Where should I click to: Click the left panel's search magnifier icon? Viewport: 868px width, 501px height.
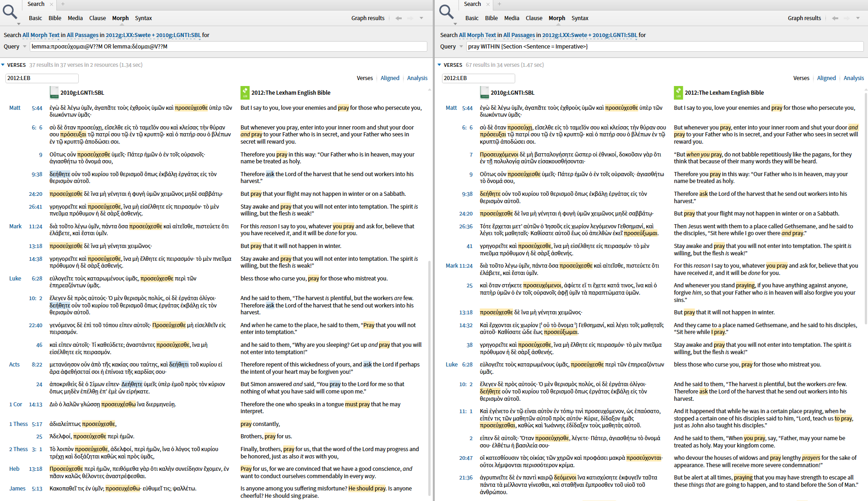(x=10, y=11)
